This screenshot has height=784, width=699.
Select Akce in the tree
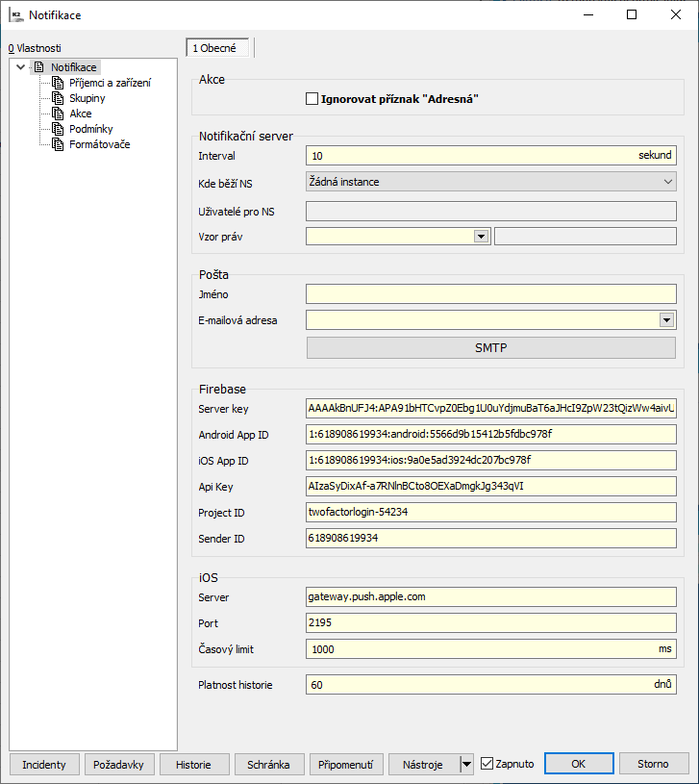point(81,114)
